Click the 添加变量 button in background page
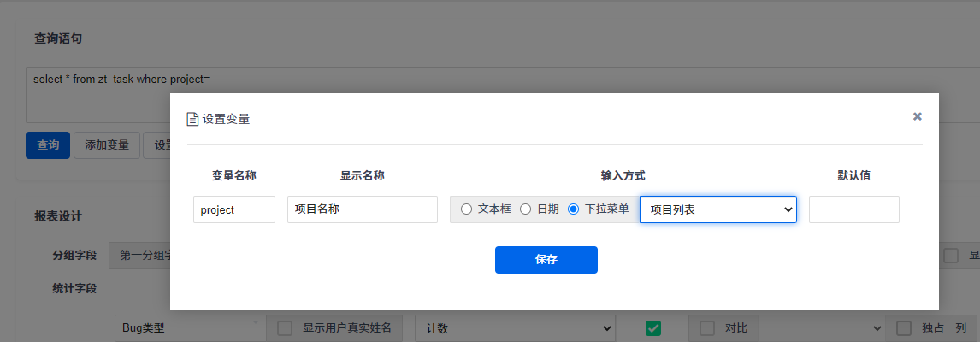This screenshot has width=980, height=342. [107, 145]
